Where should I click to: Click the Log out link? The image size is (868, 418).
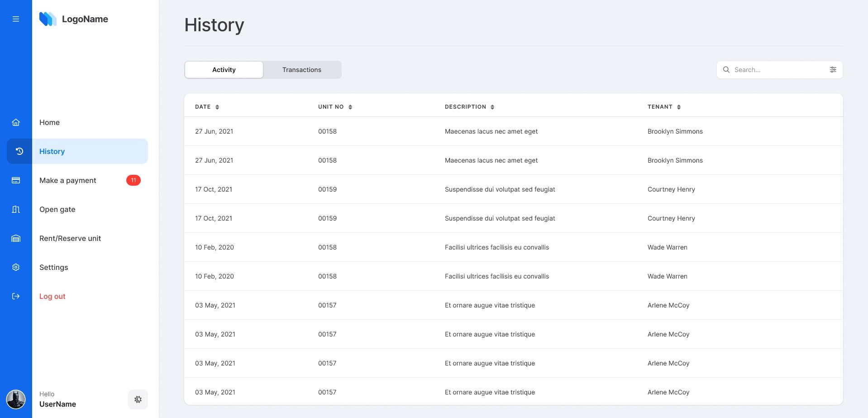pyautogui.click(x=52, y=296)
